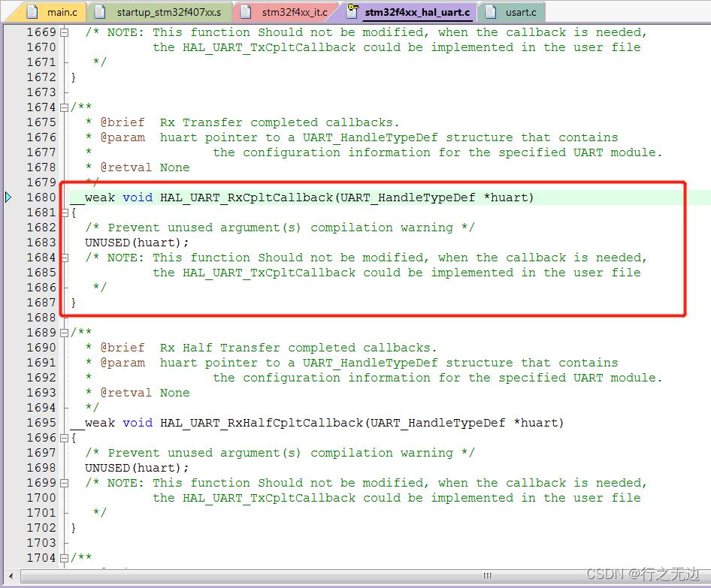Click line number 1680 in gutter

(x=41, y=198)
